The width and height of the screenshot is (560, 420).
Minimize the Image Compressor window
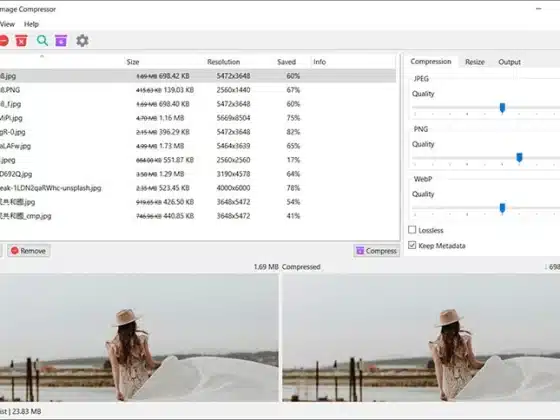coord(539,9)
